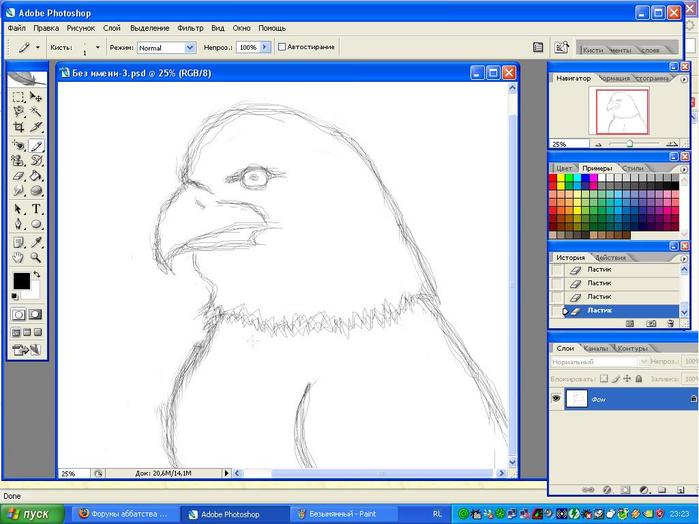Hide the Фон layer with eye icon
699x524 pixels.
coord(556,398)
